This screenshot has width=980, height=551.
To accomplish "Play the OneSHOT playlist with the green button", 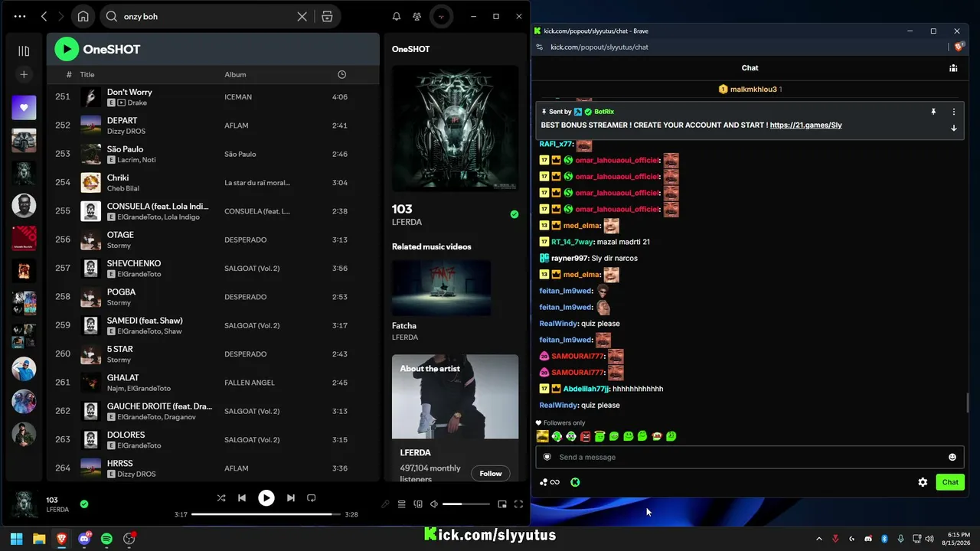I will tap(67, 49).
